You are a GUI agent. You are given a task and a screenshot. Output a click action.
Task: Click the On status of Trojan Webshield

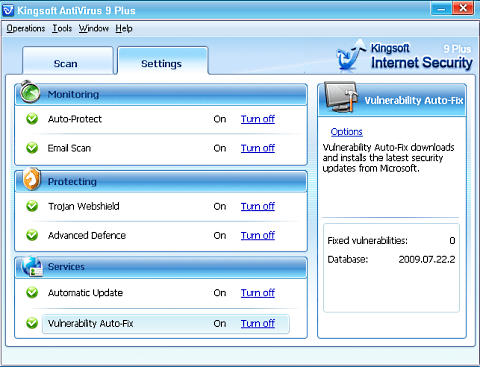(220, 206)
